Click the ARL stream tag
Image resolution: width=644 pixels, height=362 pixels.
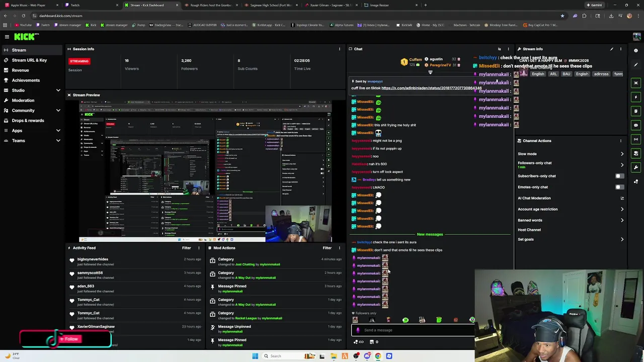tap(553, 74)
